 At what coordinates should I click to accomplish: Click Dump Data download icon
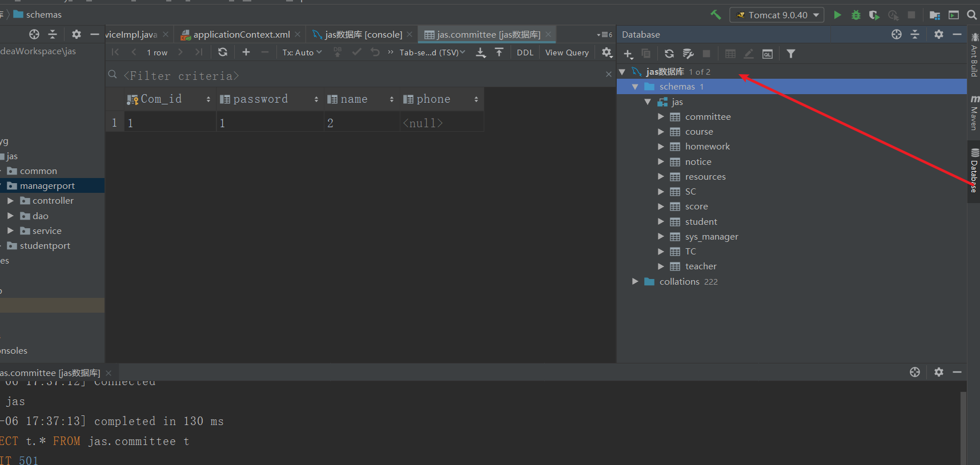[x=481, y=52]
